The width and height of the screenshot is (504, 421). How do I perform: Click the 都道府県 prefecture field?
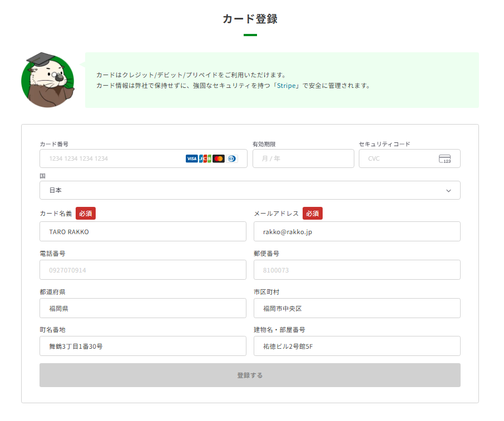point(142,308)
